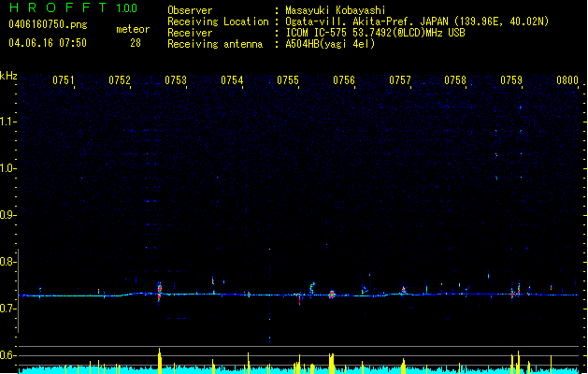This screenshot has width=588, height=374.
Task: Click the strong meteor echo just before 0753
Action: pos(159,292)
